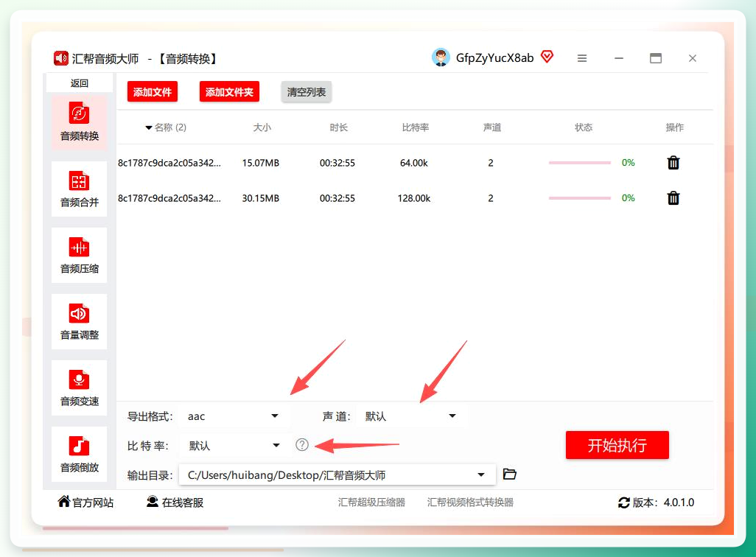Click the user avatar picture
The image size is (756, 557).
click(441, 57)
